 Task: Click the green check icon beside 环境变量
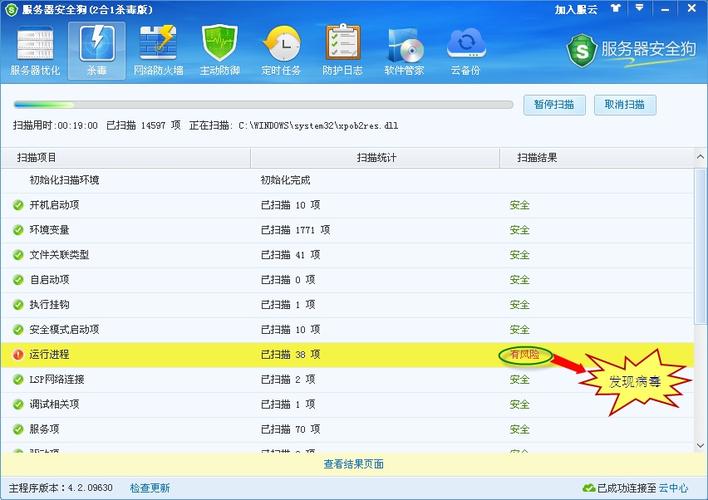[18, 230]
